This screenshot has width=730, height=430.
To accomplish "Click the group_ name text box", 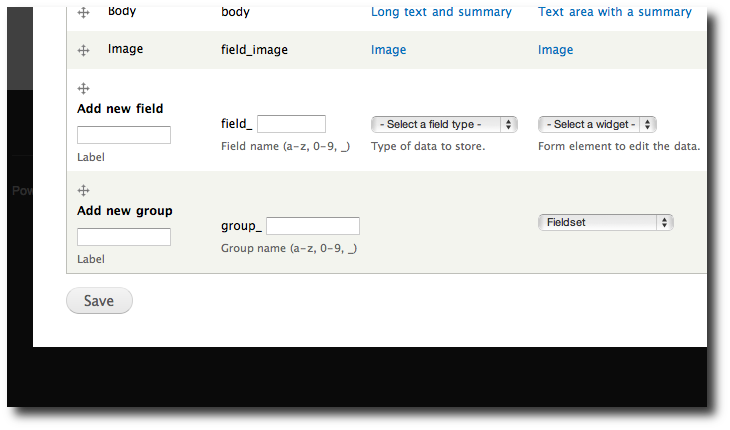I will [312, 226].
